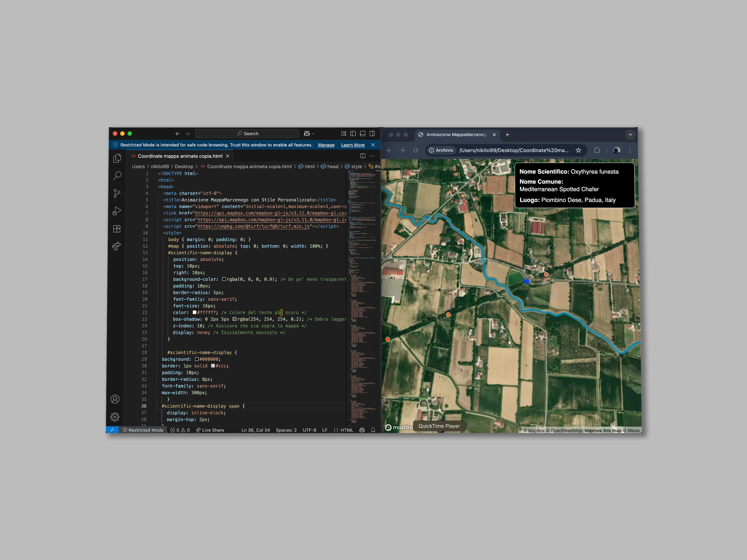Open the Chrome profile avatar
Screen dimensions: 747x560
click(x=617, y=150)
